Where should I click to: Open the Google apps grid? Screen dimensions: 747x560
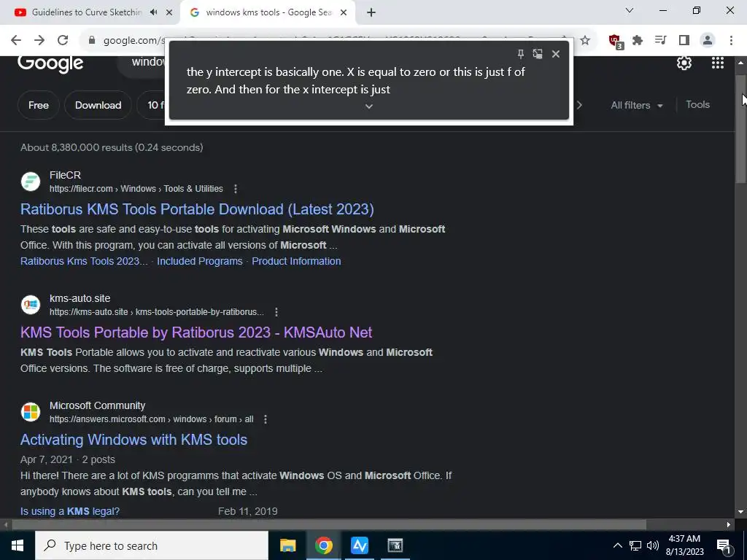[718, 63]
